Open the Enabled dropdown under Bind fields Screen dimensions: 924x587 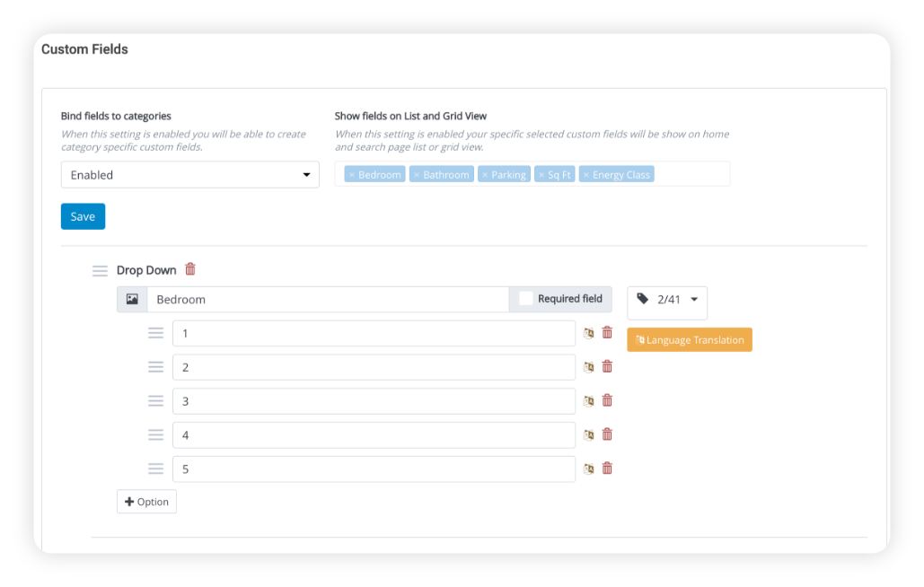coord(189,174)
